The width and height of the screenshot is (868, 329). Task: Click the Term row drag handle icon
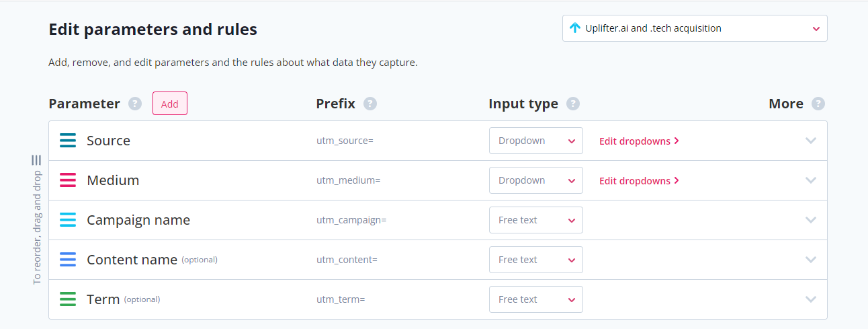coord(68,299)
